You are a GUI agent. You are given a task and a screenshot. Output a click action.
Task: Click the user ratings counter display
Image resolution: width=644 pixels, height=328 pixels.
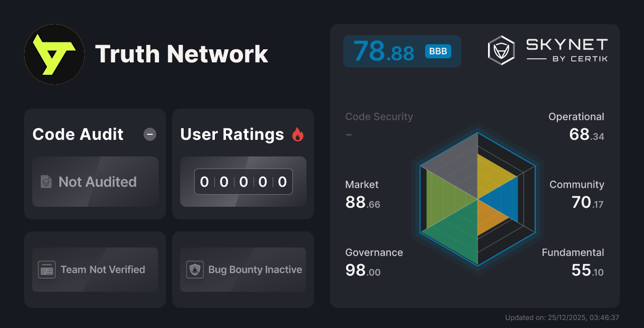pyautogui.click(x=243, y=182)
